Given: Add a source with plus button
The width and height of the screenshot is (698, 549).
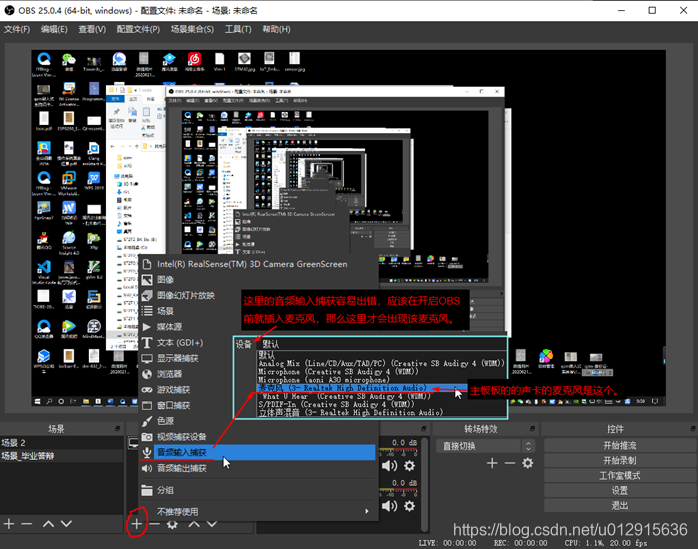Looking at the screenshot, I should pos(137,524).
